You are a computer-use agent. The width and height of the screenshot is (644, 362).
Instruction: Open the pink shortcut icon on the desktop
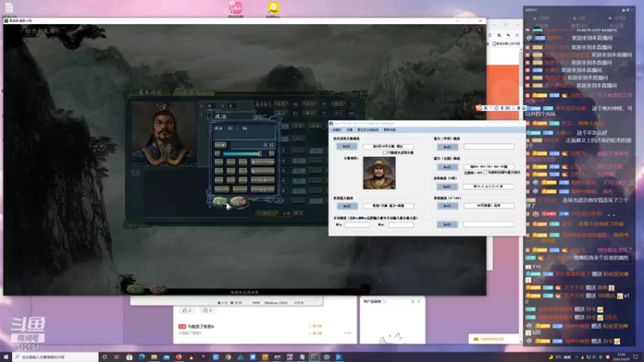tap(235, 8)
